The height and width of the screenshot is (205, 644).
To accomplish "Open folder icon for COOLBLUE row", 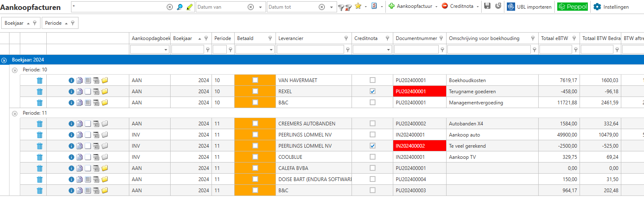I will point(105,157).
